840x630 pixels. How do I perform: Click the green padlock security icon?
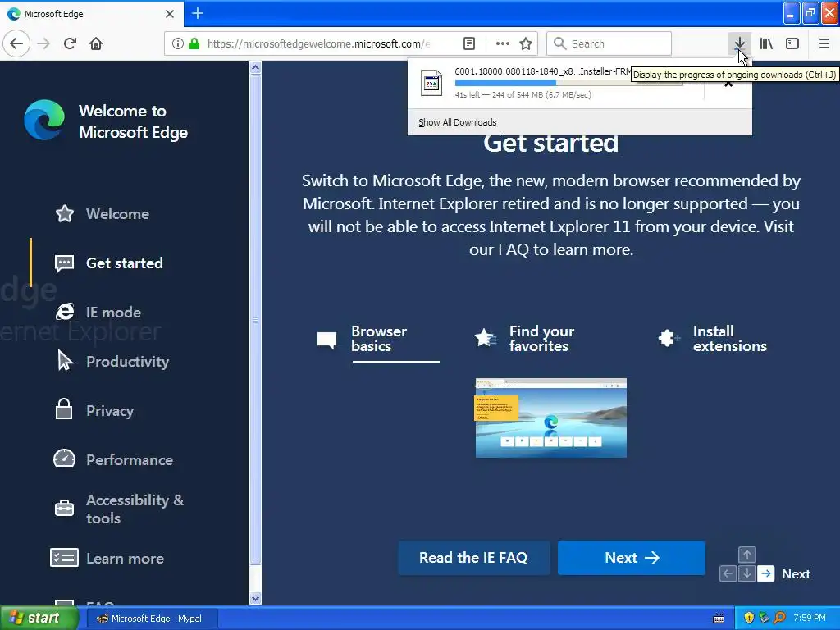point(194,43)
